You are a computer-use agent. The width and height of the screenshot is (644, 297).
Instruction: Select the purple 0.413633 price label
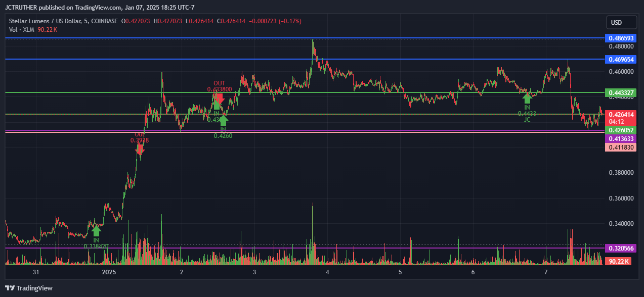(620, 138)
